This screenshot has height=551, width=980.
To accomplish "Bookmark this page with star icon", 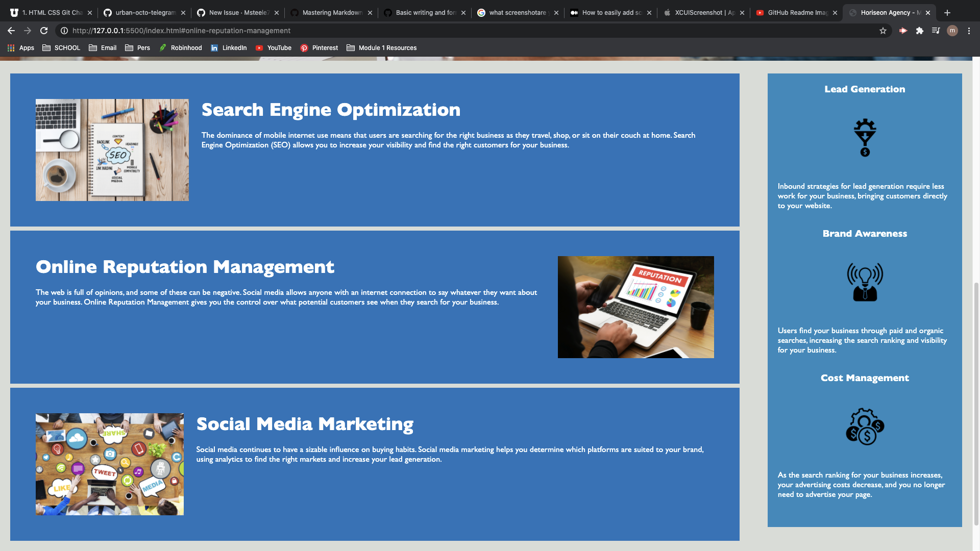I will [x=883, y=31].
